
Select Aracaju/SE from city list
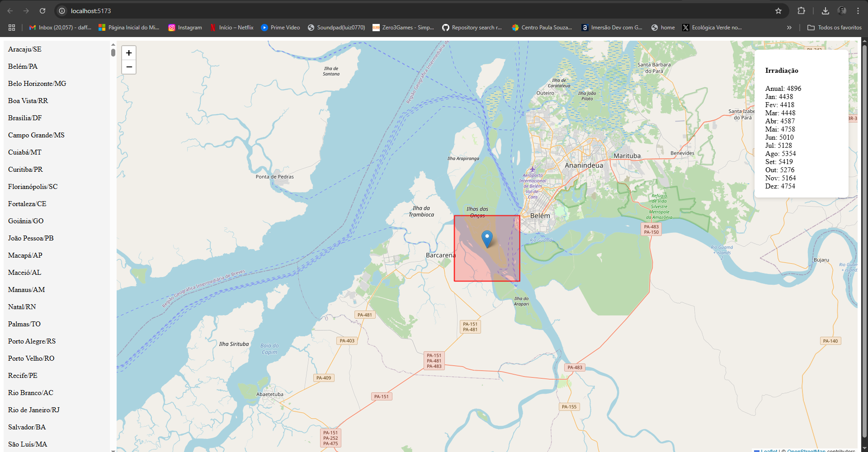pos(57,49)
